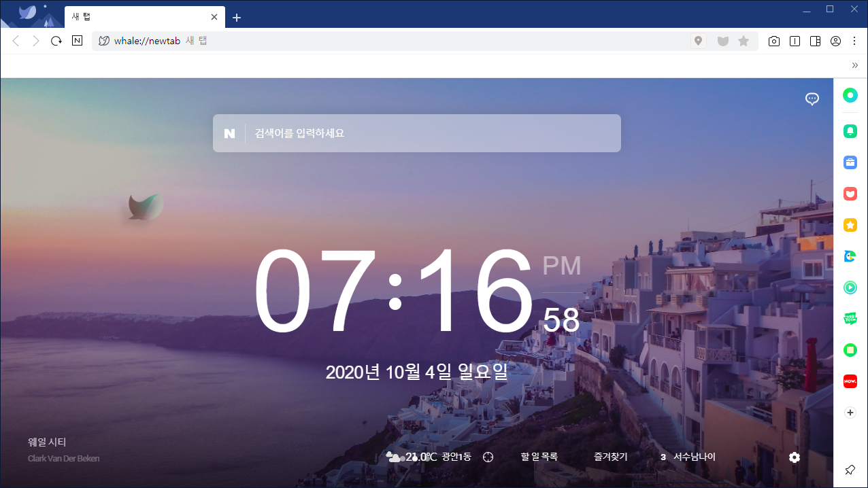Toggle the sidebar panel button
868x488 pixels.
(x=815, y=41)
